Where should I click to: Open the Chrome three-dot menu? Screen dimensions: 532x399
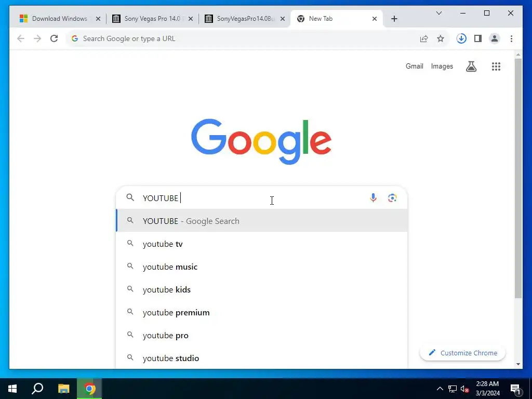511,38
